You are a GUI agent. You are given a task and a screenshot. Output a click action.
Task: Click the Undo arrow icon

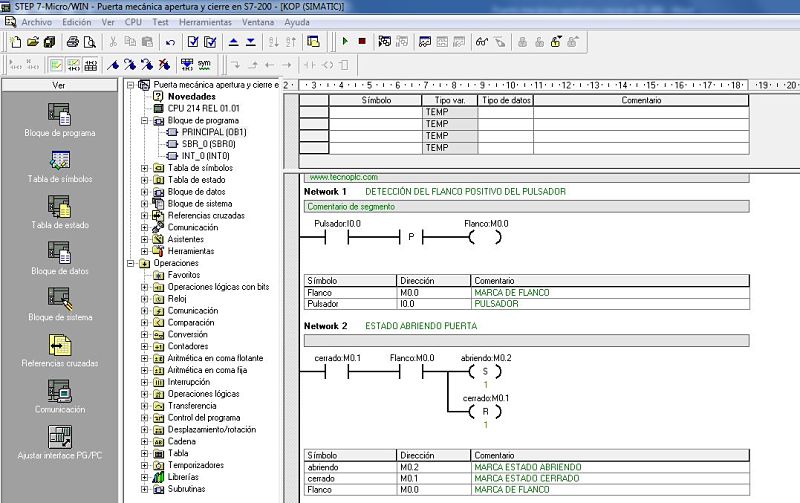click(x=170, y=42)
